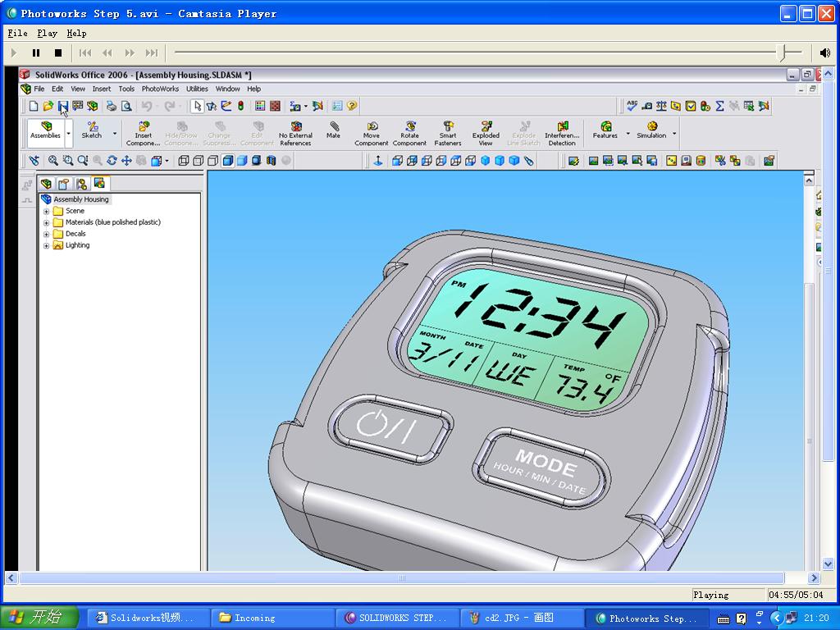Open the Simulation dropdown arrow
The image size is (840, 630).
point(674,134)
